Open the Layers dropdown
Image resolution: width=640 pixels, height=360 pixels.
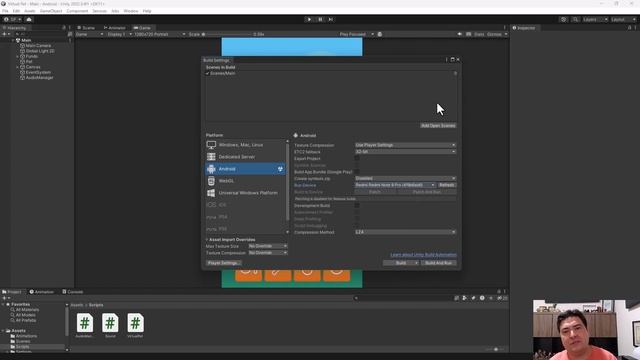click(x=595, y=19)
